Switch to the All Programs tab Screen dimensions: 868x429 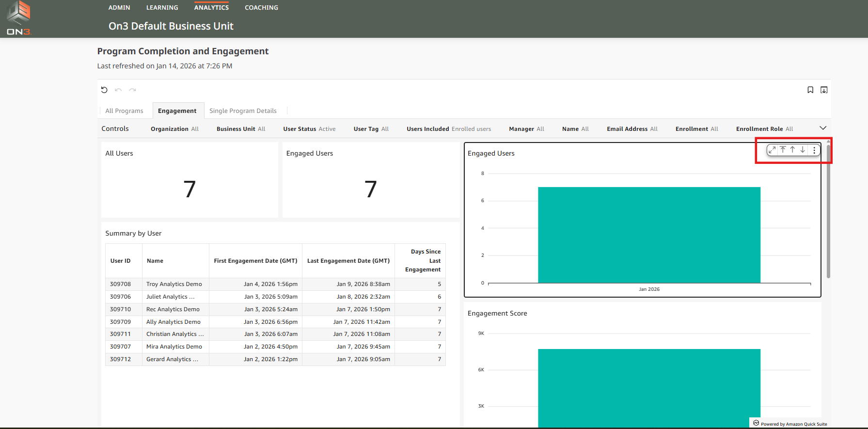click(x=125, y=111)
